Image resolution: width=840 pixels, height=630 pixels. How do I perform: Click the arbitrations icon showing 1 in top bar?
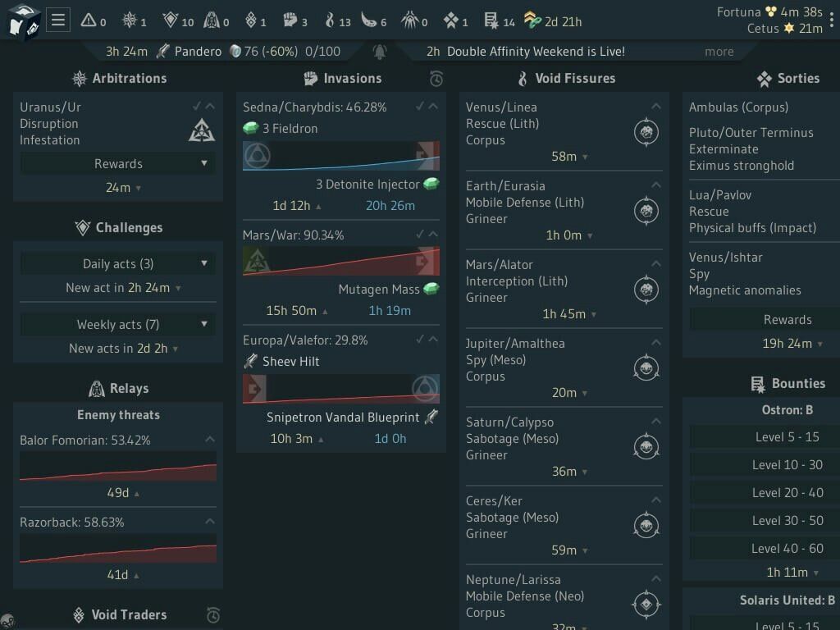129,21
